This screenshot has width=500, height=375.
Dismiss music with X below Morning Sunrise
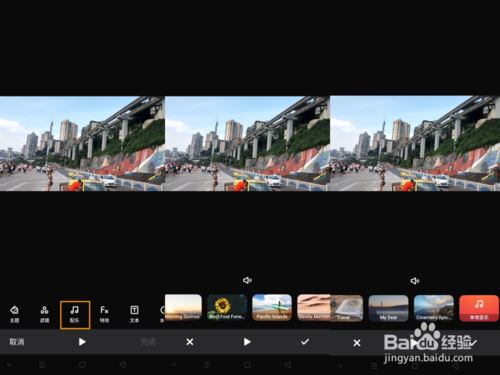(190, 342)
